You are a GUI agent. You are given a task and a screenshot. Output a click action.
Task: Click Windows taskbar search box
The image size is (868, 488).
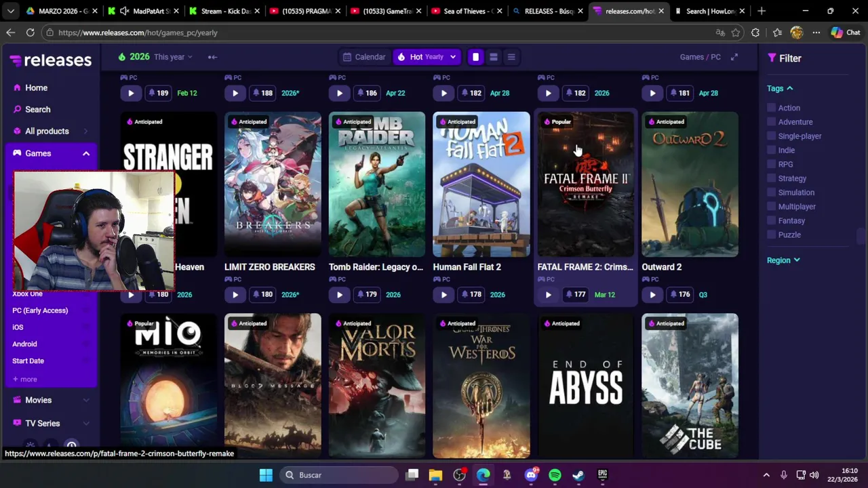(339, 475)
